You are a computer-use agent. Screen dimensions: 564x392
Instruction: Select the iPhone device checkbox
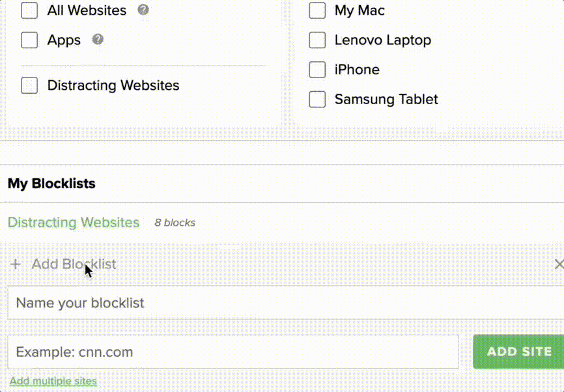[x=317, y=70]
